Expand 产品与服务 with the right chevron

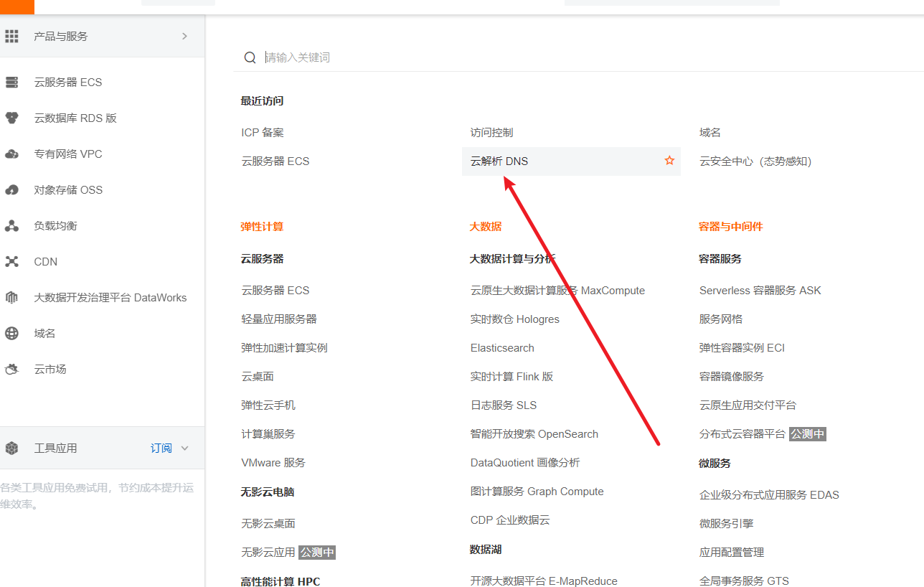coord(184,36)
